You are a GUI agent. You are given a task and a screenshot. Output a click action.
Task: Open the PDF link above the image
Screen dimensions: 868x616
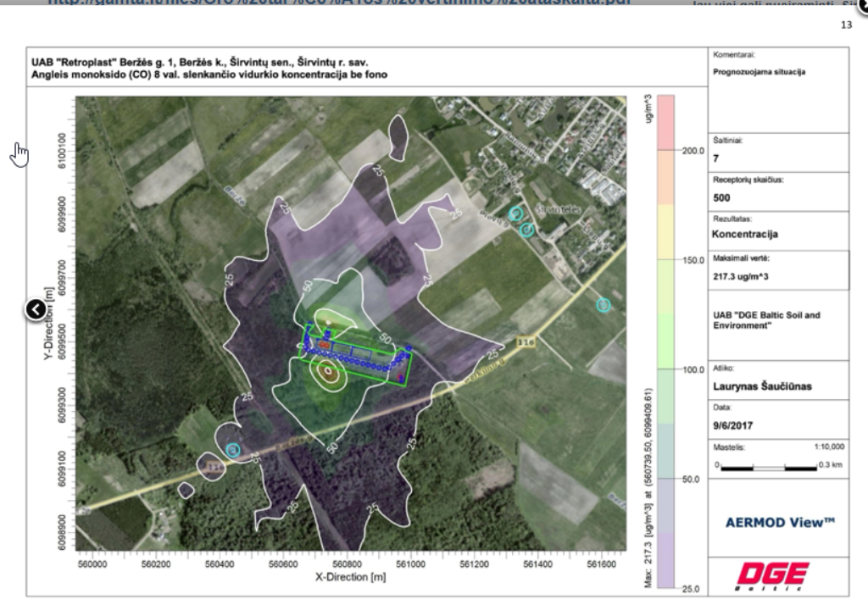[339, 3]
